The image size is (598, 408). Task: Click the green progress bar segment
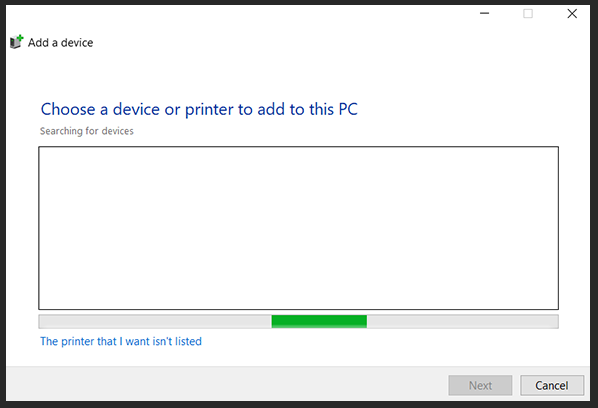(319, 321)
